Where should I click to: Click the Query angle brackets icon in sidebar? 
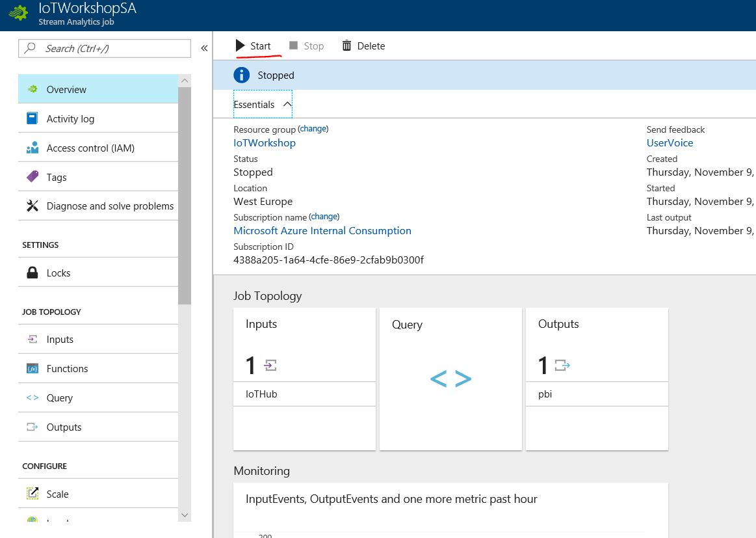click(x=33, y=397)
